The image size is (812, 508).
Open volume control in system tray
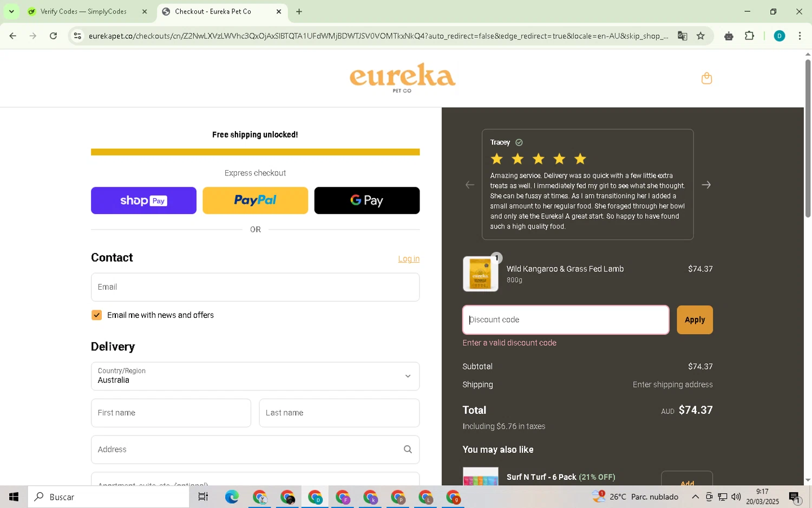pos(736,497)
